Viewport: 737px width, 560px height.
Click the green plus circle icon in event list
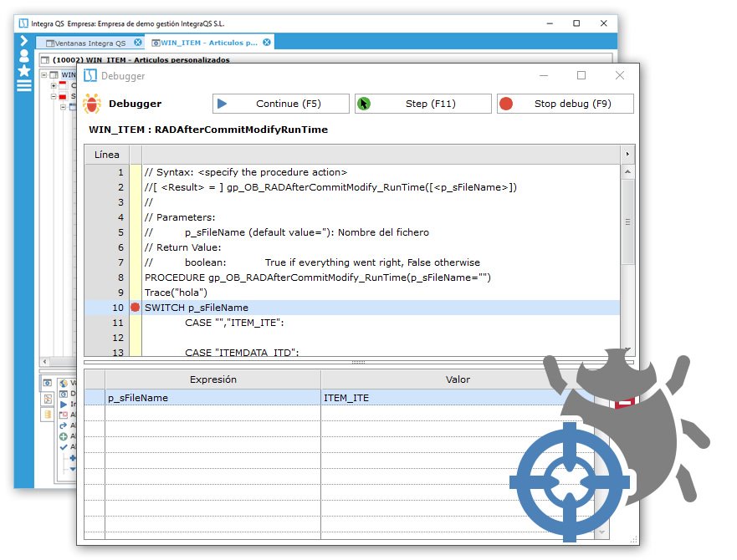[64, 436]
